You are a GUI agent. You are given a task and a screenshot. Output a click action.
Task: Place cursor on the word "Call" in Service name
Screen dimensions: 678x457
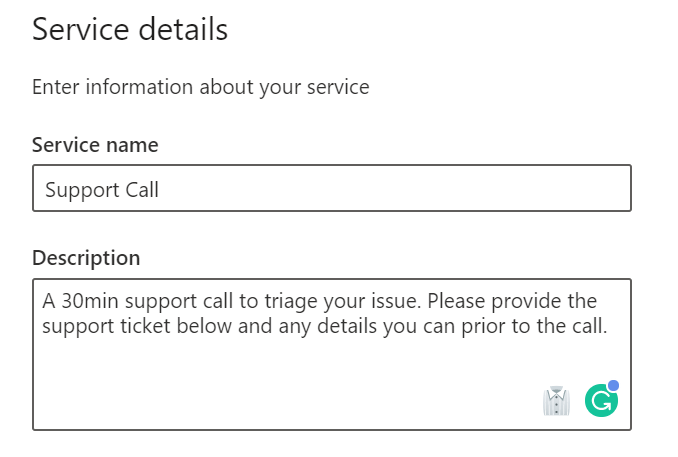(140, 190)
